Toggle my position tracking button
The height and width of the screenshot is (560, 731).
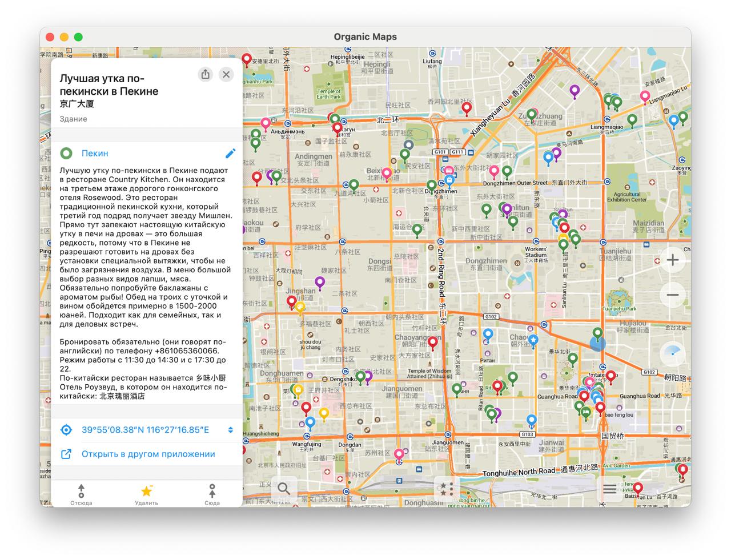click(672, 352)
